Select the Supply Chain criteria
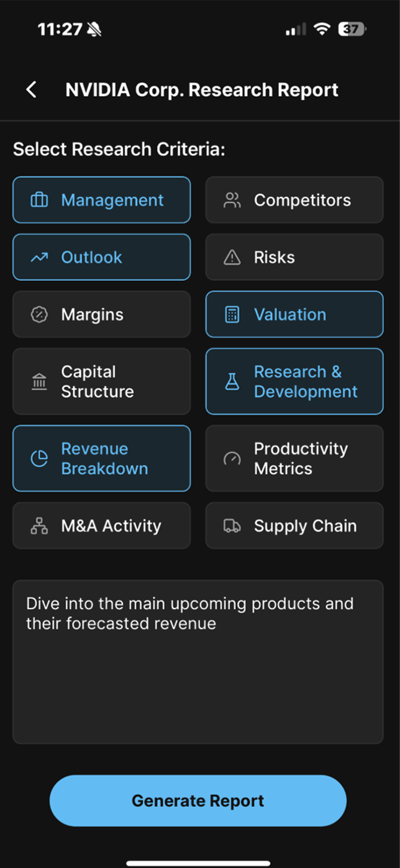Viewport: 400px width, 868px height. (294, 526)
